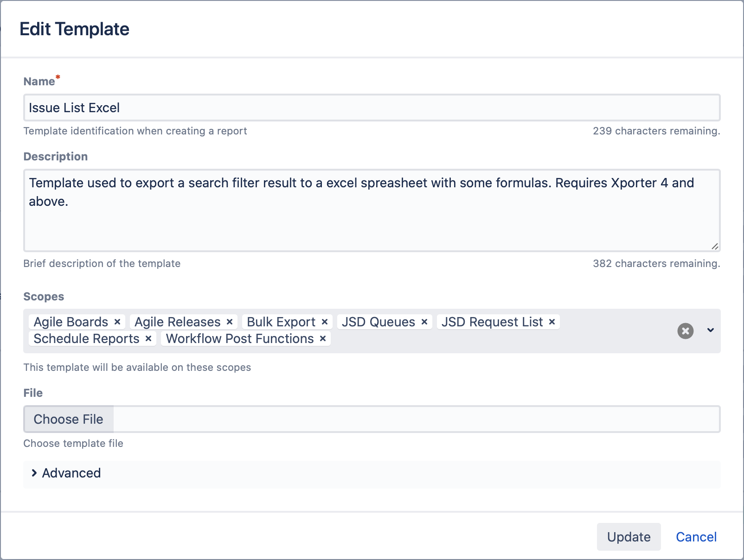Expand the Advanced section

(71, 473)
